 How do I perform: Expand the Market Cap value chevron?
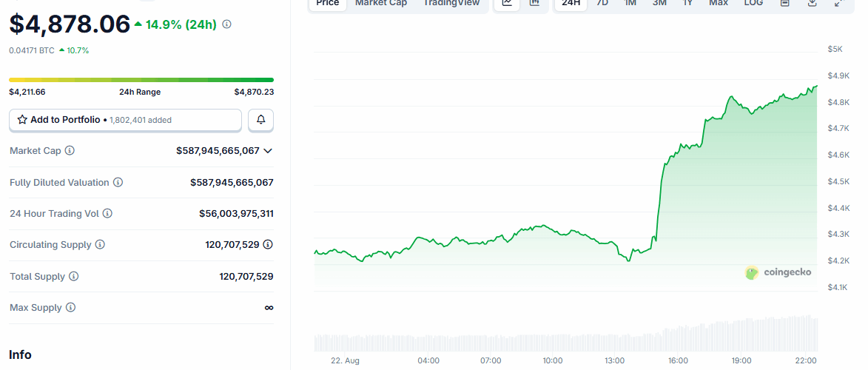[268, 151]
